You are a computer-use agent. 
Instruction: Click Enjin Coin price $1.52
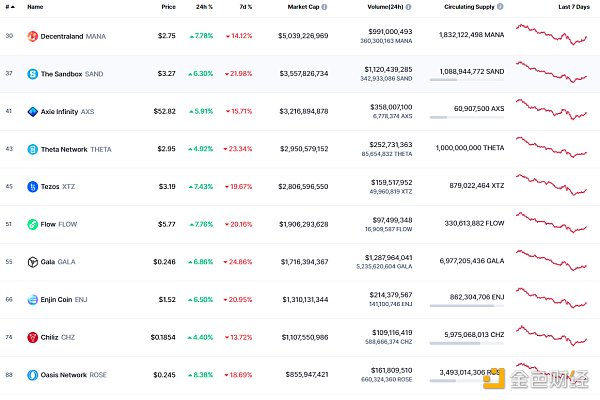pos(167,300)
